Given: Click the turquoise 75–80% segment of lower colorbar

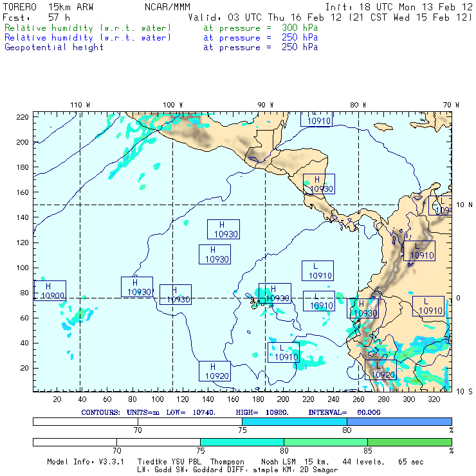Looking at the screenshot, I should point(242,442).
